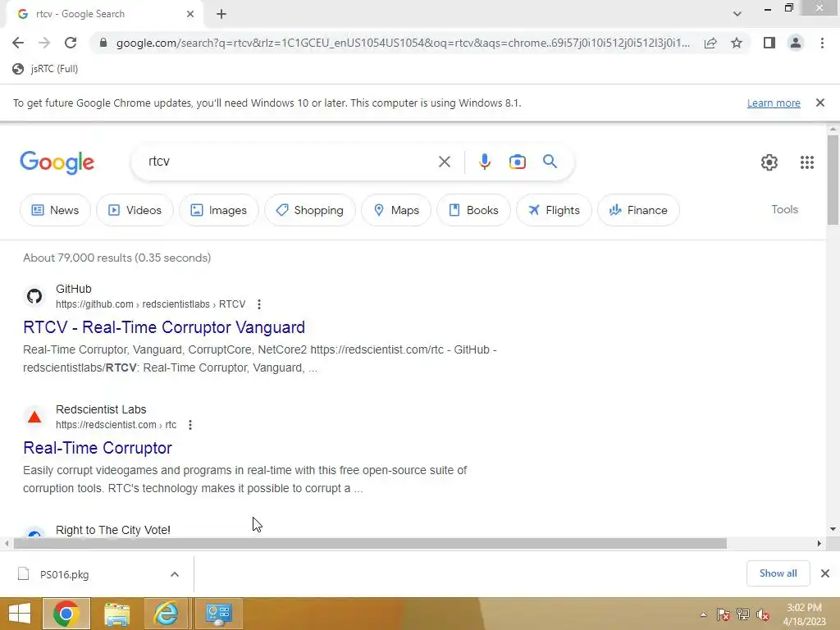Image resolution: width=840 pixels, height=630 pixels.
Task: Open the Chrome side panel
Action: point(769,43)
